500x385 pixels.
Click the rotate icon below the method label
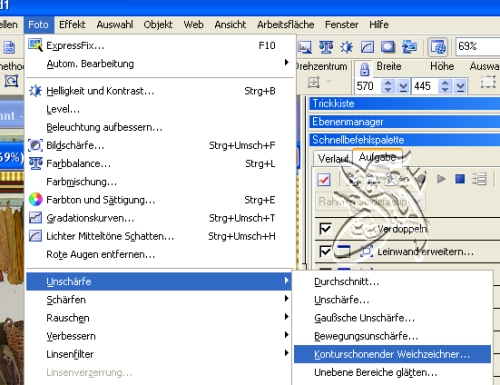click(11, 81)
